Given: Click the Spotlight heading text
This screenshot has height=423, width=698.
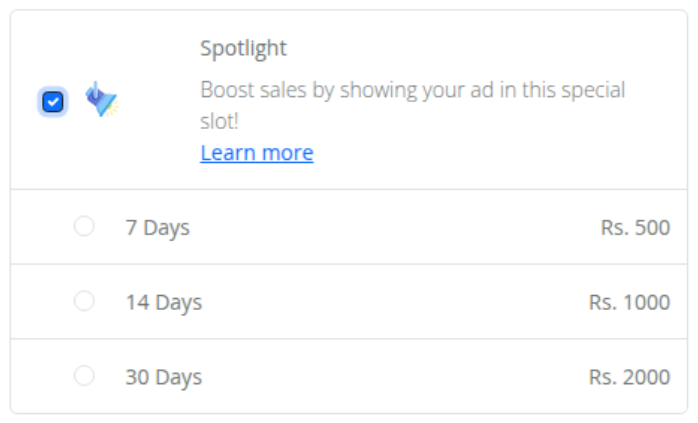Looking at the screenshot, I should point(243,48).
